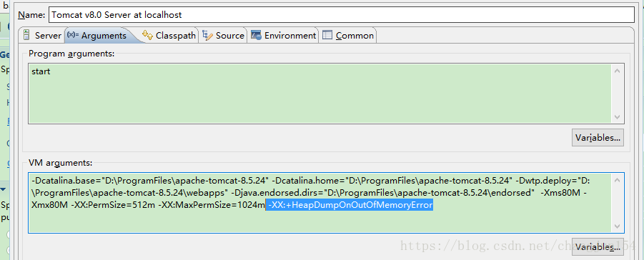Screen dimensions: 644x260
Task: Click inside Program arguments text area
Action: [320, 94]
